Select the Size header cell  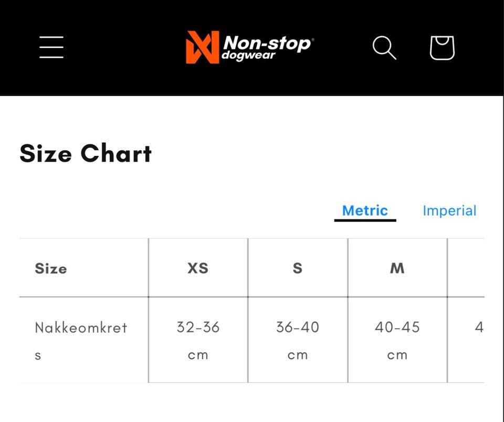pos(51,268)
